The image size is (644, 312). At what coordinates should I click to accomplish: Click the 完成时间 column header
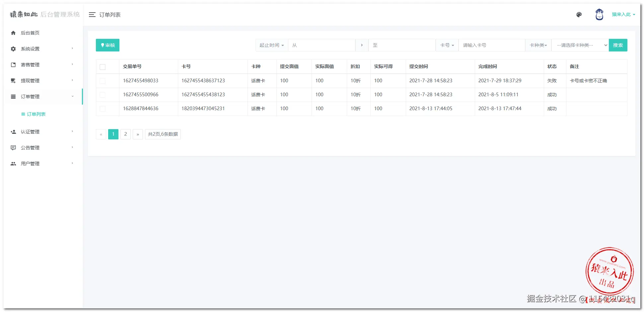488,66
